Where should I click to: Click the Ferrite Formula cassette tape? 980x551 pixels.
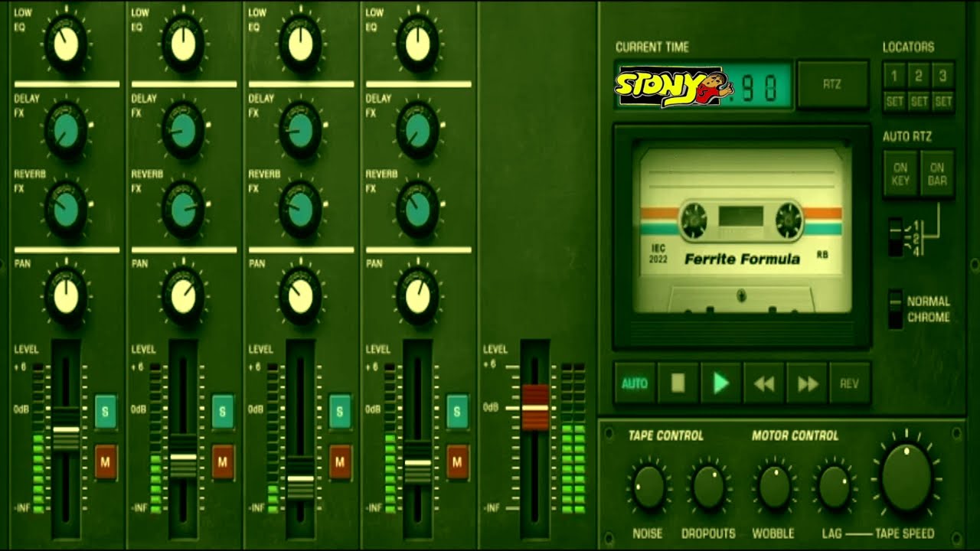point(741,230)
